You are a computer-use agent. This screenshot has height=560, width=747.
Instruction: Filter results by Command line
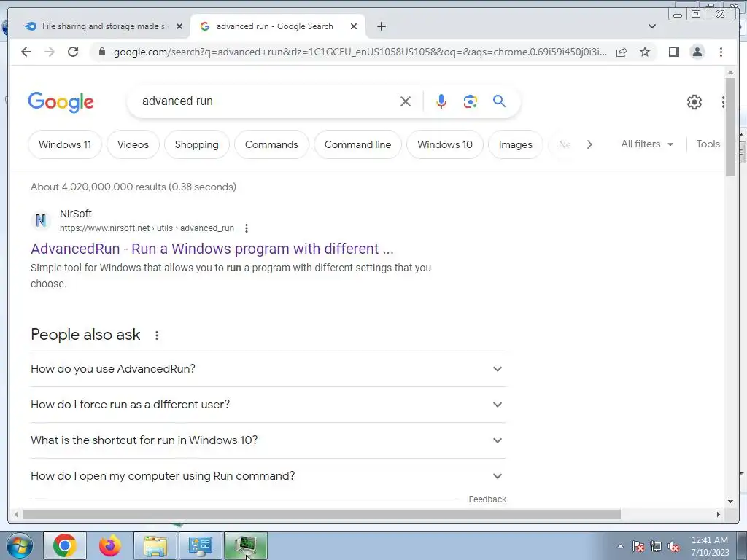coord(357,144)
